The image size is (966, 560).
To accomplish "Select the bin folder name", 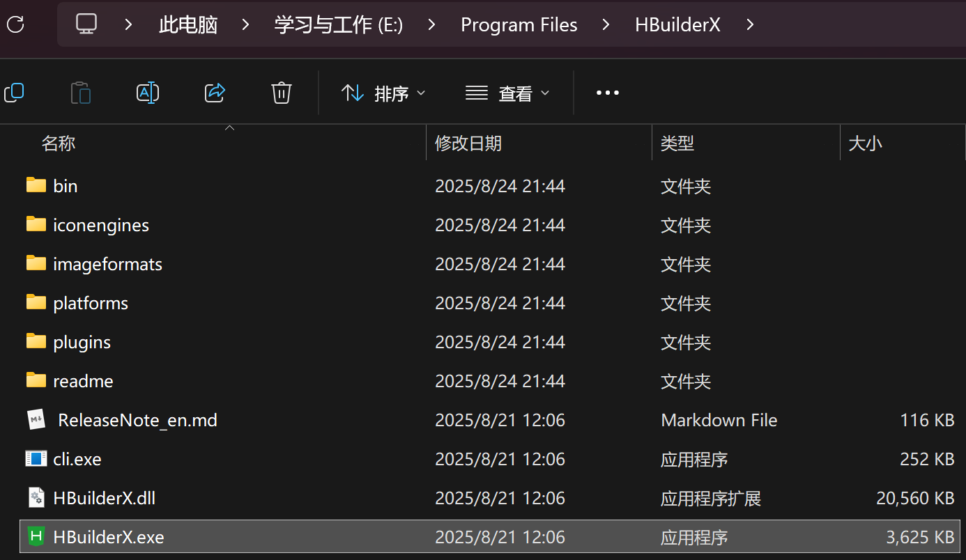I will coord(66,186).
